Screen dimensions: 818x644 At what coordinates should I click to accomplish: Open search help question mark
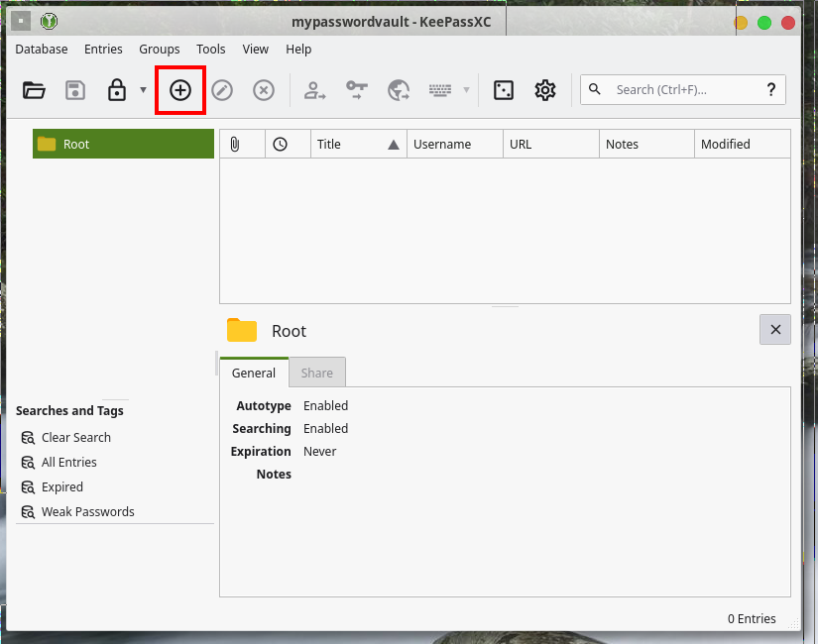pyautogui.click(x=771, y=90)
